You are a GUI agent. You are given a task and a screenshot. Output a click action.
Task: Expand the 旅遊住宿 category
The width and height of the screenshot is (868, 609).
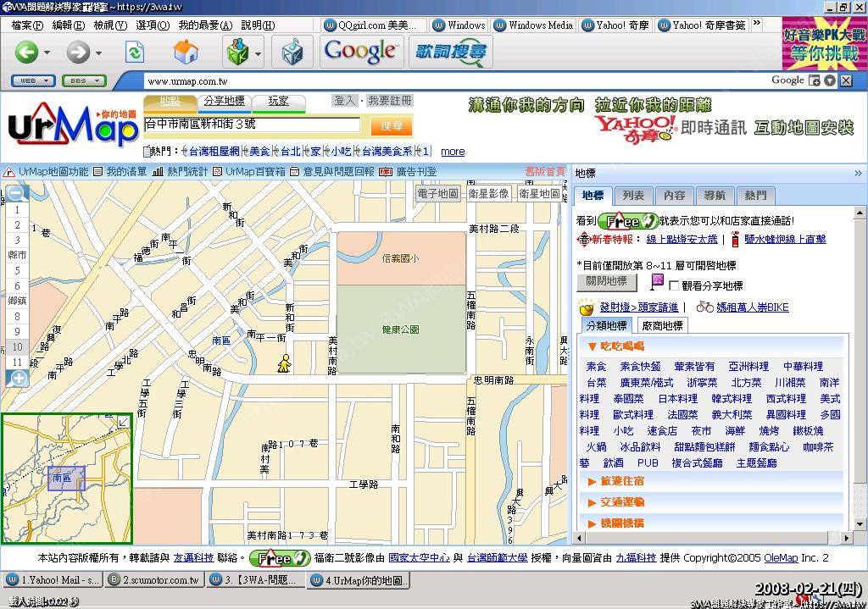tap(622, 480)
